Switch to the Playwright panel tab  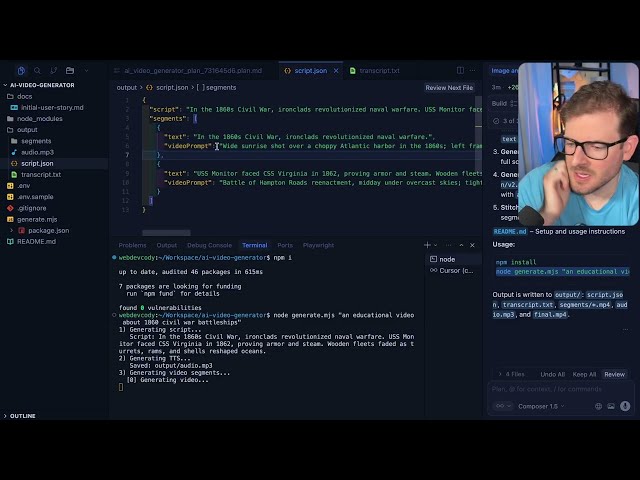[x=318, y=245]
